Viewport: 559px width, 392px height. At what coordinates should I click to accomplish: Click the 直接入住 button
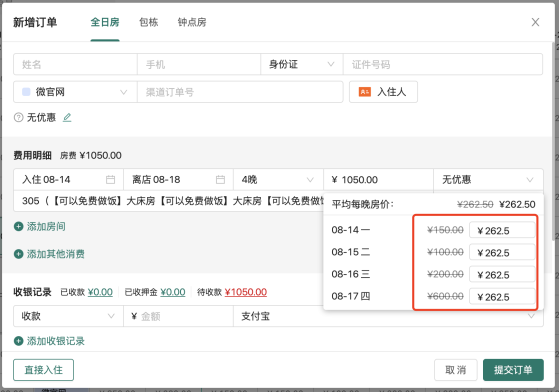[43, 370]
